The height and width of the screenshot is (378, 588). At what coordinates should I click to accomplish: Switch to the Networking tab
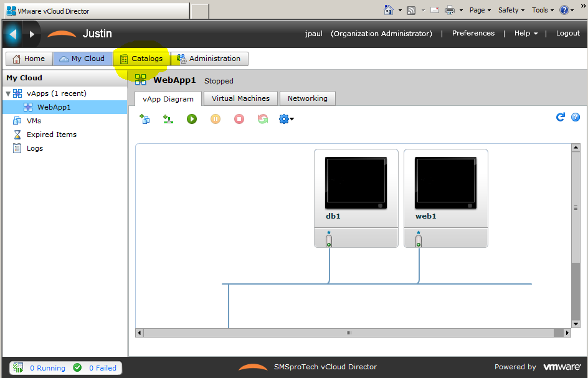point(307,98)
